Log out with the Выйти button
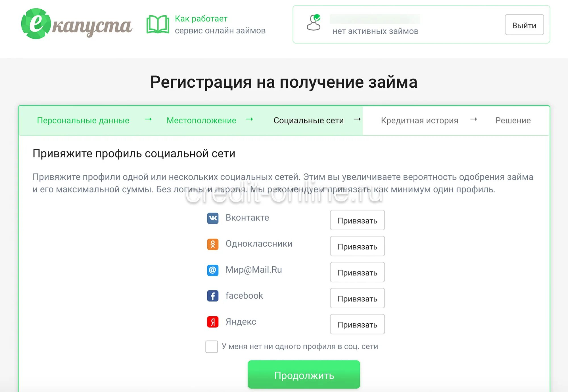The height and width of the screenshot is (392, 568). (524, 25)
